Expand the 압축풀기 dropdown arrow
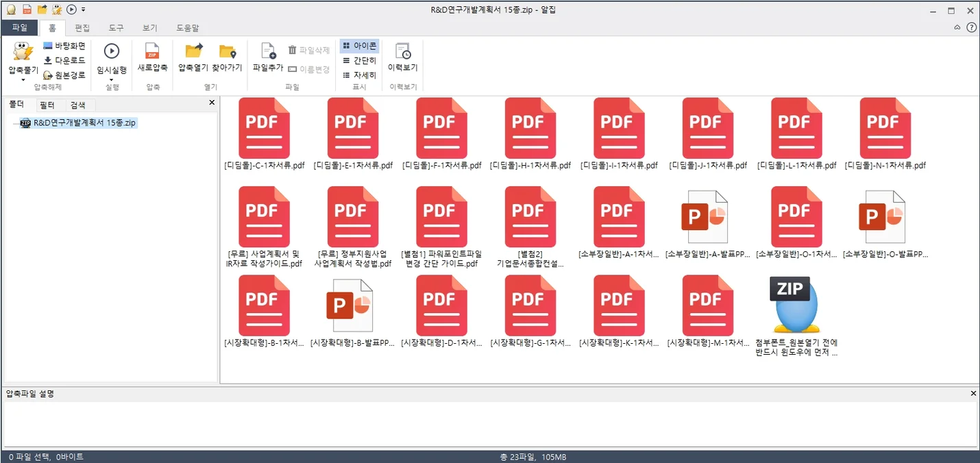Screen dimensions: 980x463 23,79
